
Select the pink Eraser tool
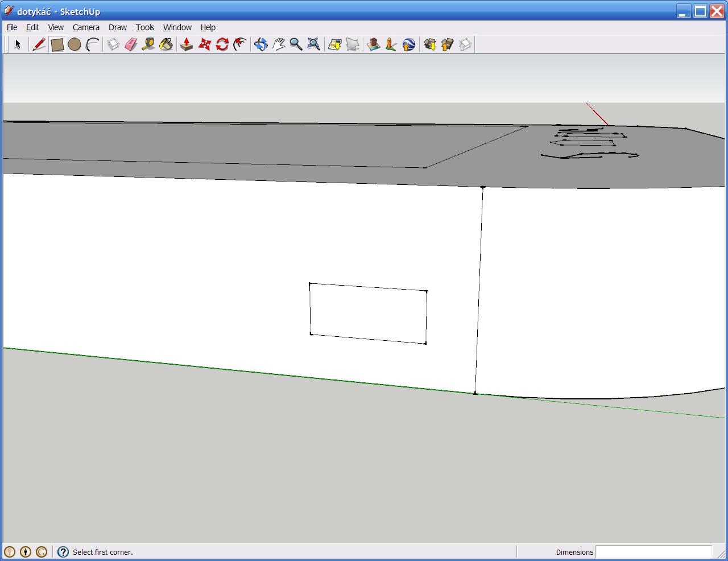[131, 44]
